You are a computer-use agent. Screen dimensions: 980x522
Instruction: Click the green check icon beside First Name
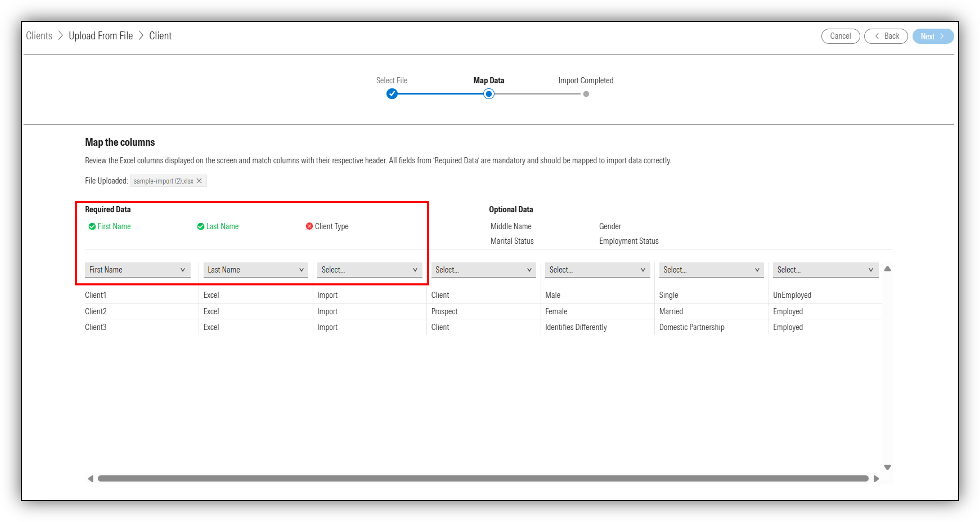pyautogui.click(x=92, y=227)
